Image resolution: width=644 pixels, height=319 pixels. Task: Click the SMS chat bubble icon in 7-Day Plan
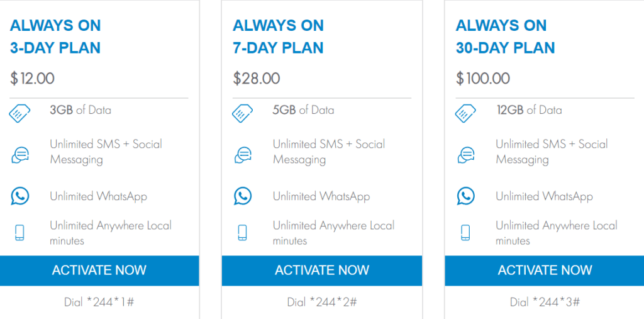[242, 155]
